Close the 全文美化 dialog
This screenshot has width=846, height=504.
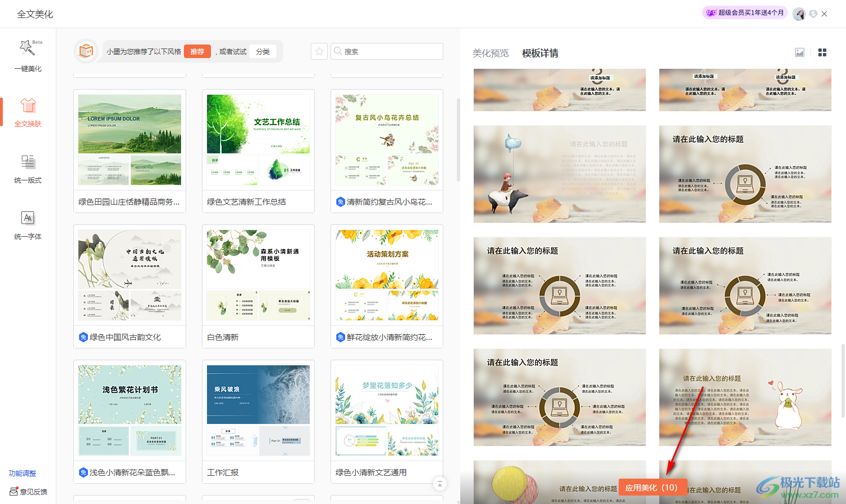825,14
